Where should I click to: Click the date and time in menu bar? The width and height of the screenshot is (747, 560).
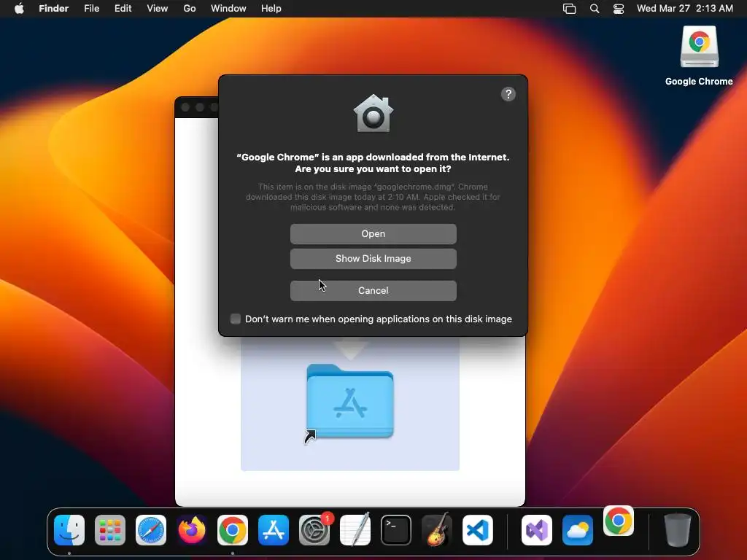(x=684, y=9)
